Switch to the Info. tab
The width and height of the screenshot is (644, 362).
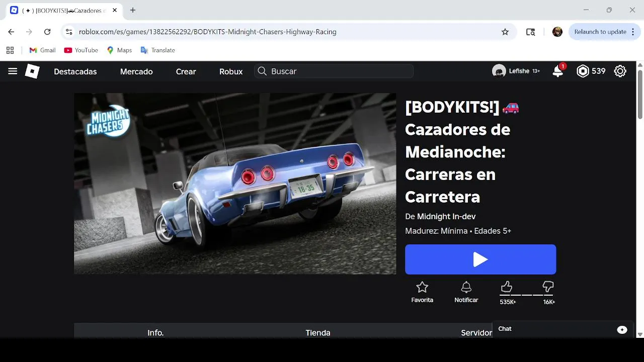point(155,332)
